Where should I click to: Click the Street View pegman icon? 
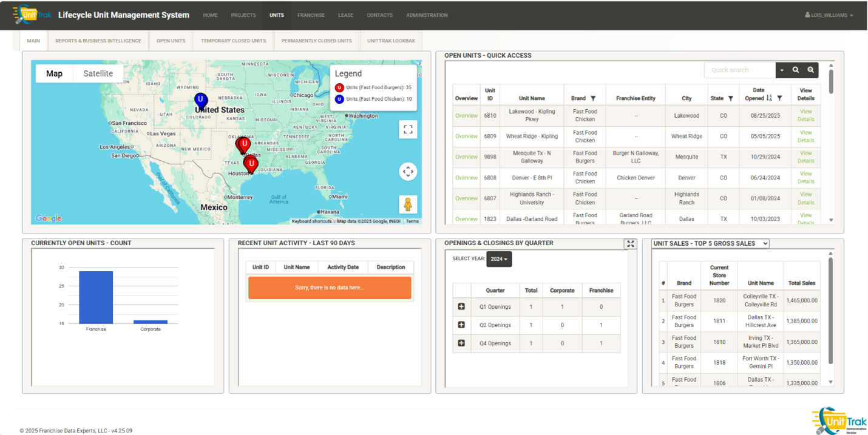[x=408, y=204]
